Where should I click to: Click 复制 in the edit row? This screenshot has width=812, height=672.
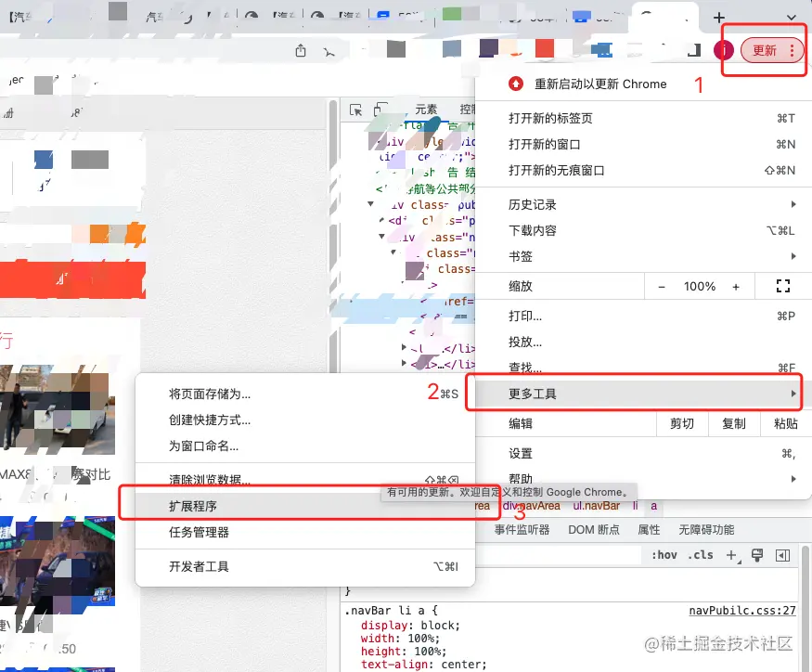733,424
